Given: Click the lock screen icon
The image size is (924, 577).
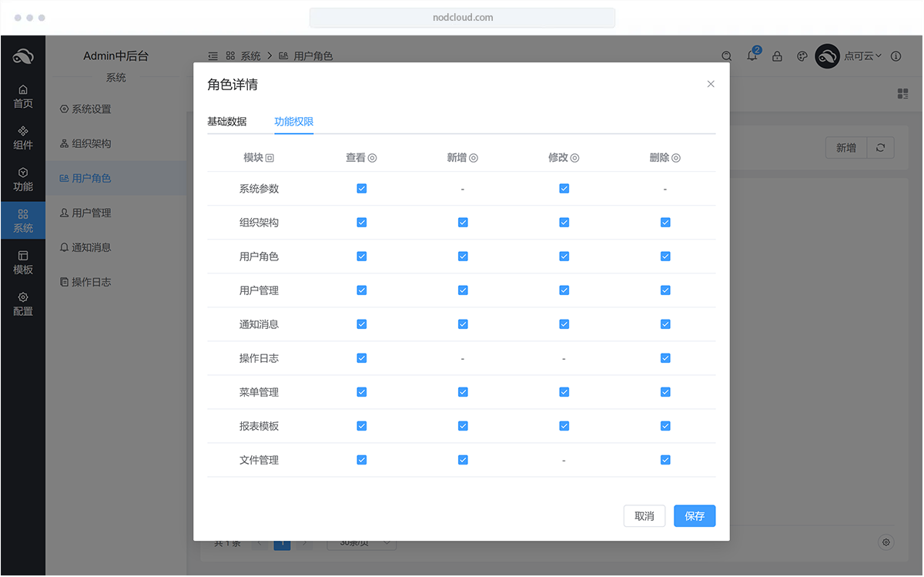Looking at the screenshot, I should click(x=777, y=56).
